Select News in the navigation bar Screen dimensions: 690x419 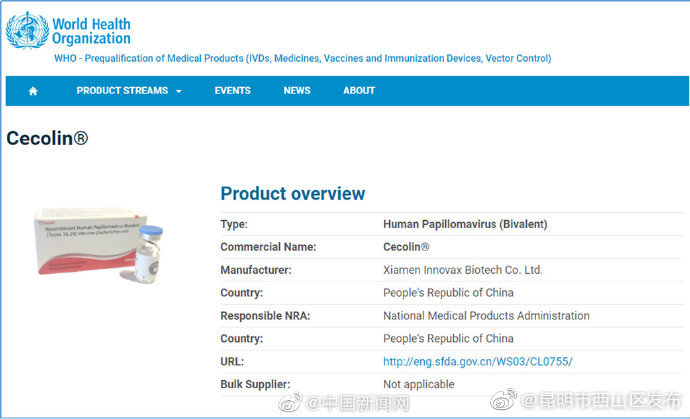(x=297, y=91)
